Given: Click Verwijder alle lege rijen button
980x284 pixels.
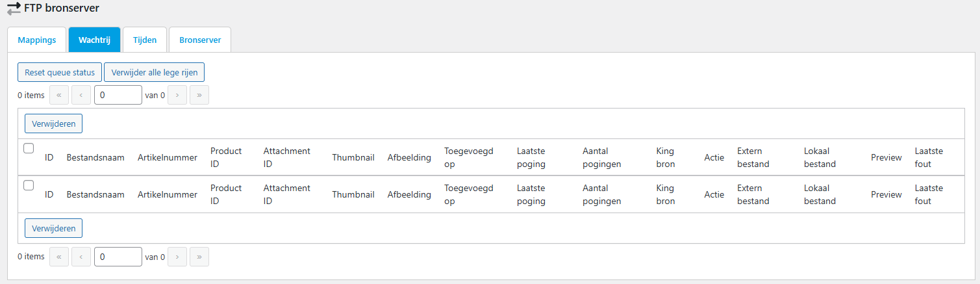Looking at the screenshot, I should [x=155, y=72].
